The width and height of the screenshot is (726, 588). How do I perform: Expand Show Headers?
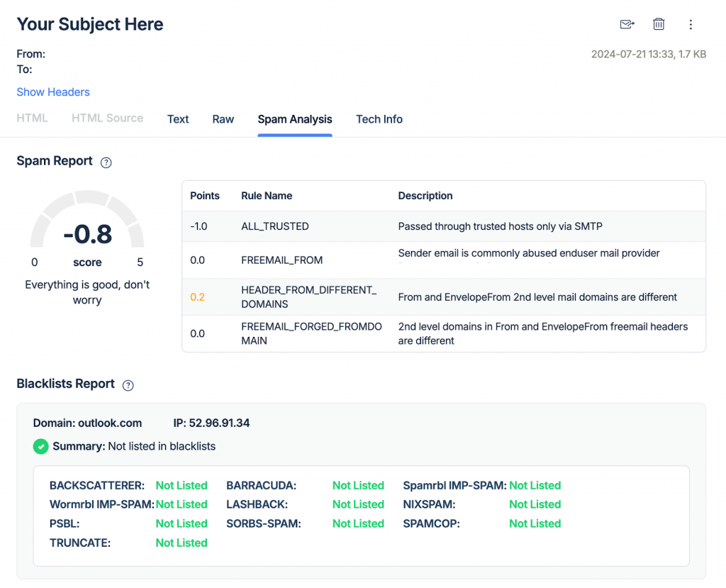pyautogui.click(x=52, y=92)
